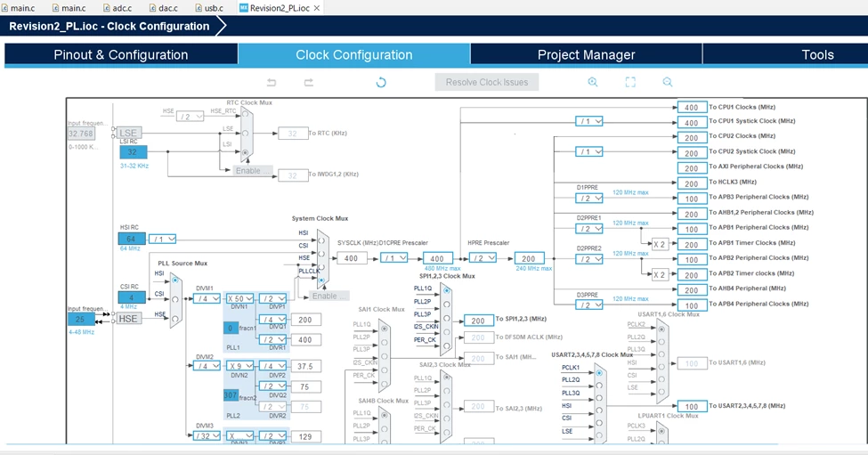Open the DIVP1 /2 dropdown
Screen dimensions: 868x455
(x=273, y=298)
